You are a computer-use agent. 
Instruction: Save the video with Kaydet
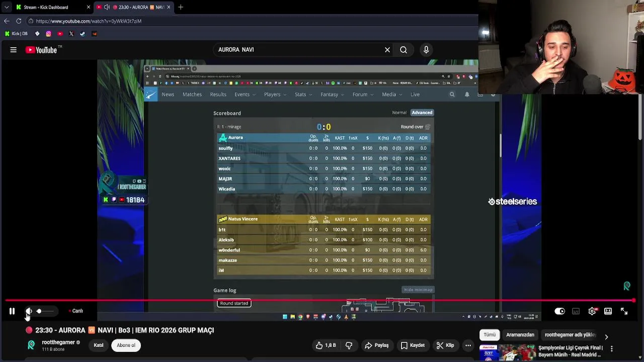point(413,345)
